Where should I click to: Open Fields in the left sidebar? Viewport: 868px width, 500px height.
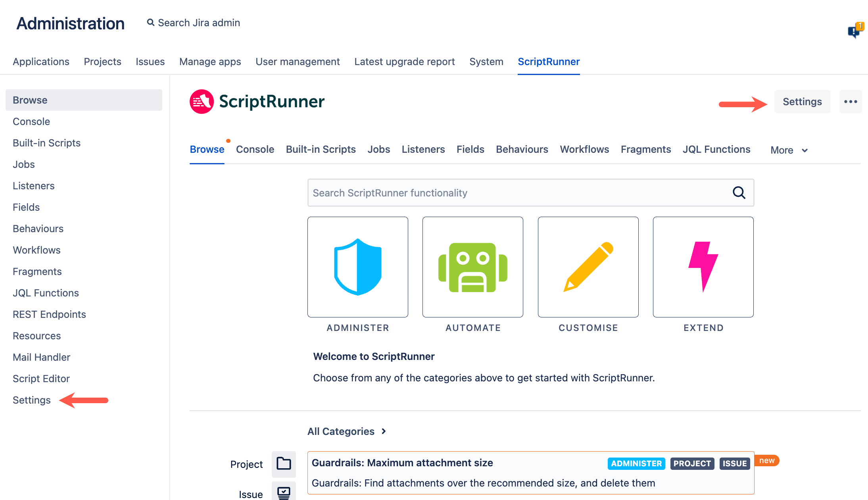click(26, 207)
